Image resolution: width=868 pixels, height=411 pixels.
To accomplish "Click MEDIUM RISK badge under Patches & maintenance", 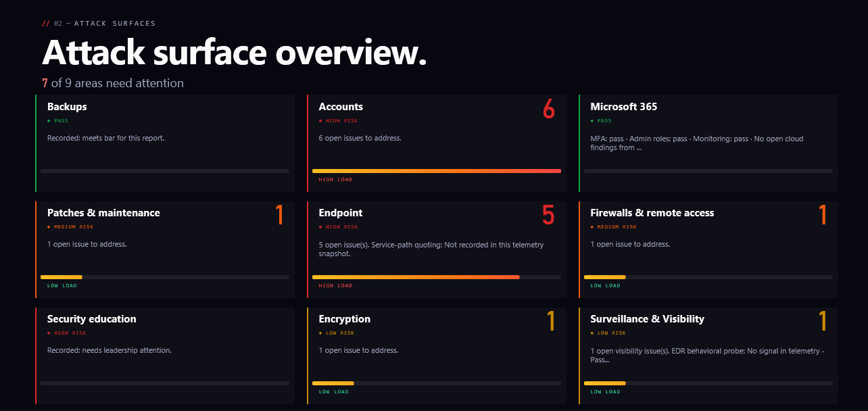I will pos(71,227).
